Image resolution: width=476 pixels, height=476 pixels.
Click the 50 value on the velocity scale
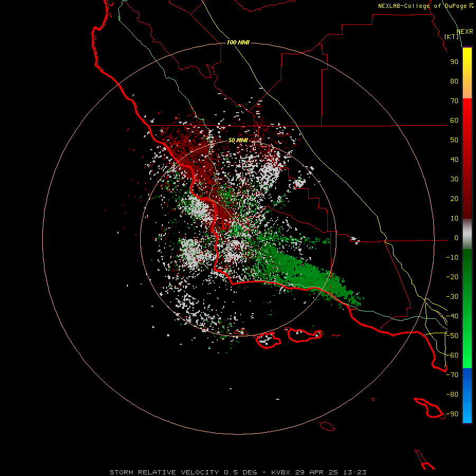(454, 140)
